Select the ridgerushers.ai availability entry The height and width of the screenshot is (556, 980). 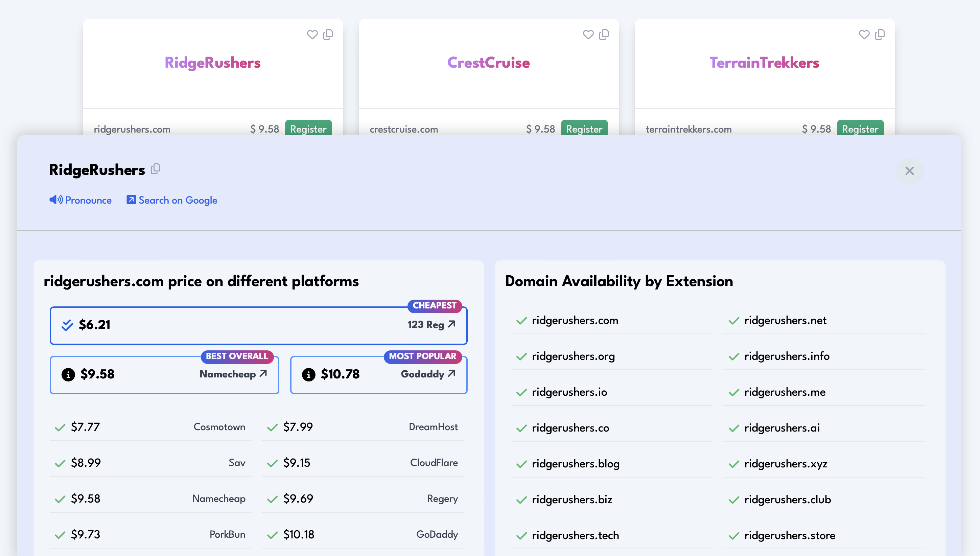pos(781,428)
